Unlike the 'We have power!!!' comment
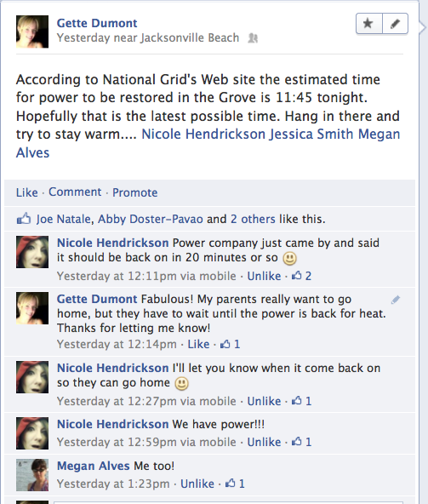The image size is (428, 504). point(264,442)
